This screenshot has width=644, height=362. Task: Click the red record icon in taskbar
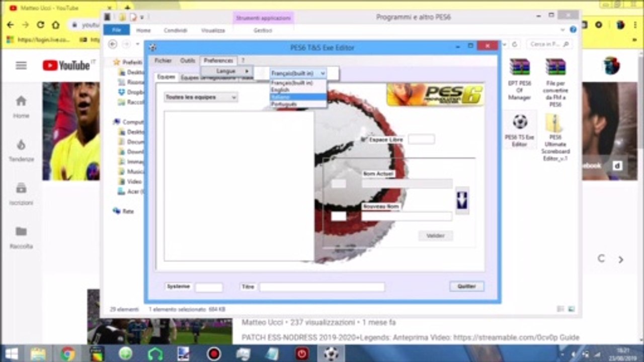coord(214,353)
